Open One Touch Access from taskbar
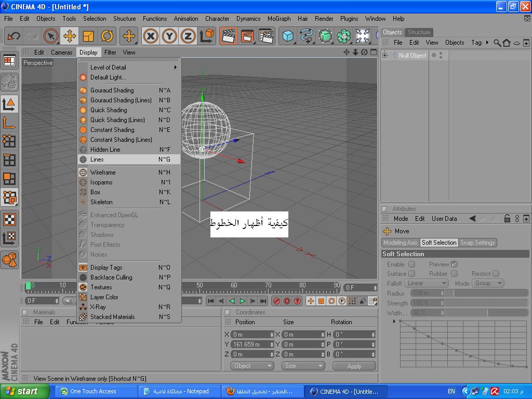Image resolution: width=532 pixels, height=399 pixels. 96,392
